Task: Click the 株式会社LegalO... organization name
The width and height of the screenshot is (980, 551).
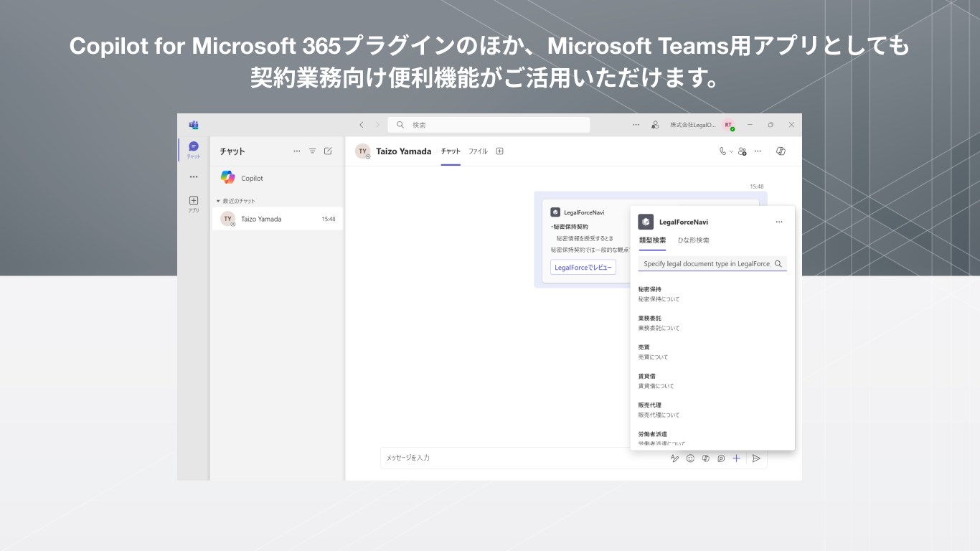Action: click(692, 125)
